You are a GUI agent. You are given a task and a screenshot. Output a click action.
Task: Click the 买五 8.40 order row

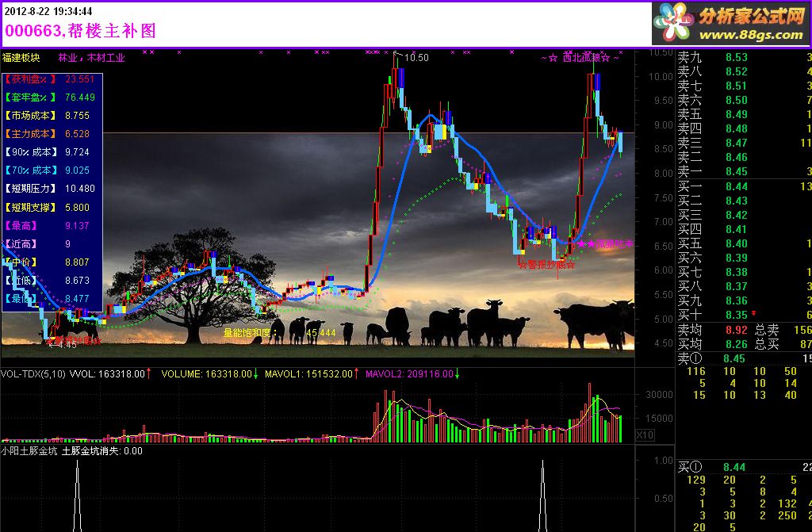(x=744, y=243)
